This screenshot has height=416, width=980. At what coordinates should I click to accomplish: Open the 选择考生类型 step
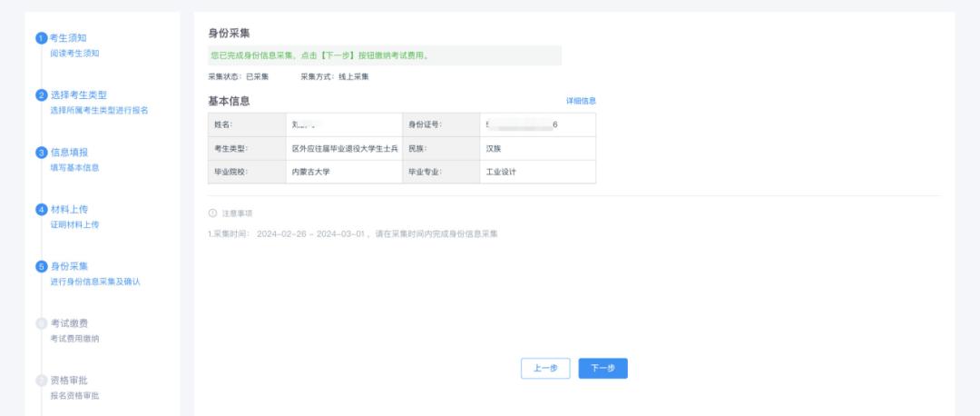(79, 95)
